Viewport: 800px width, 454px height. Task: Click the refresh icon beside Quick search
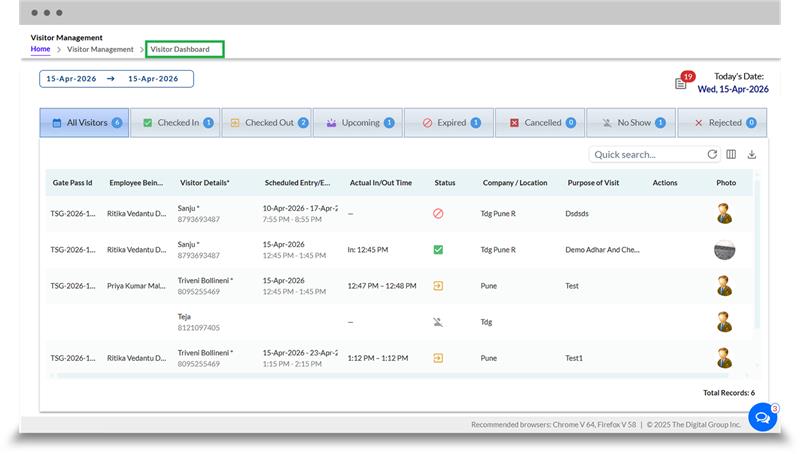(712, 155)
